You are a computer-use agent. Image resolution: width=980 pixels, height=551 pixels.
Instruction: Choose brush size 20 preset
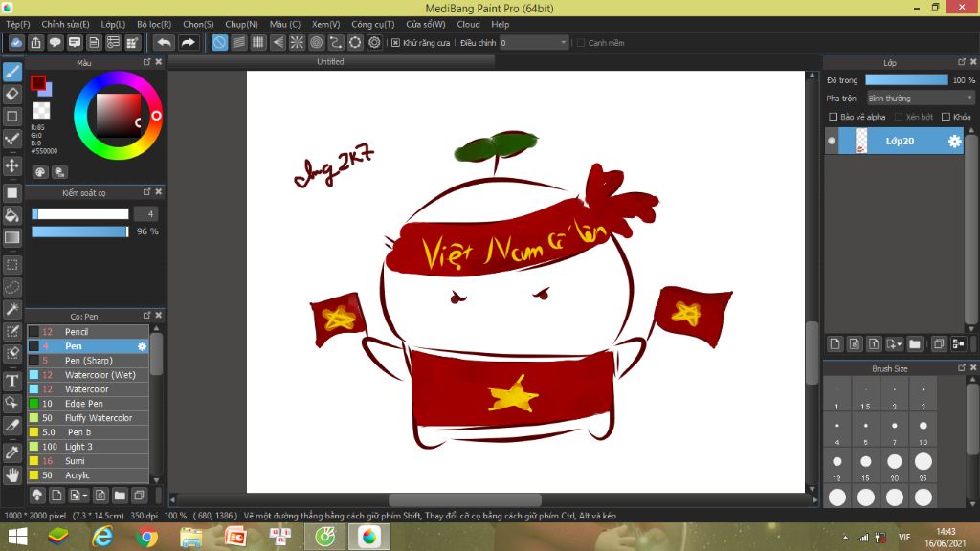click(895, 466)
